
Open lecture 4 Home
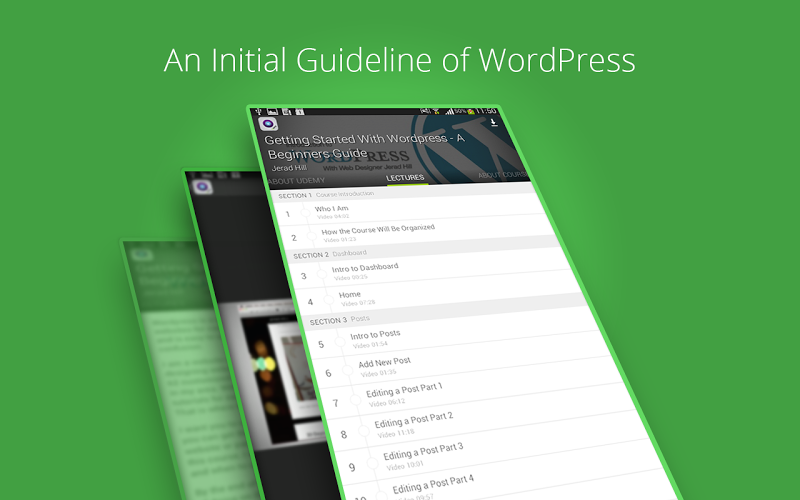350,294
